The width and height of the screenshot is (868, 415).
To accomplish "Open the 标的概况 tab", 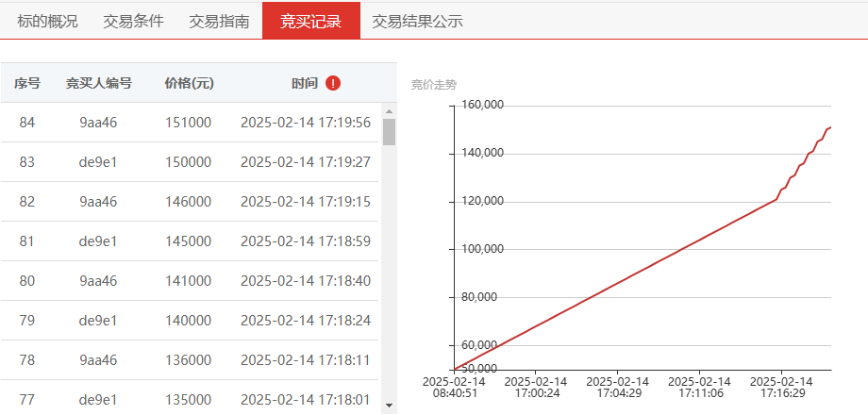I will point(47,21).
